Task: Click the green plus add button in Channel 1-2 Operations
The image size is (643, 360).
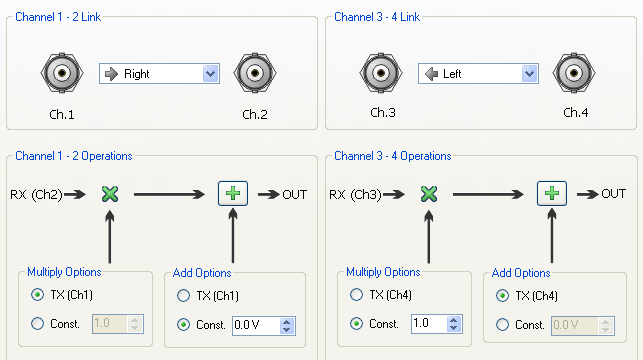Action: pyautogui.click(x=233, y=194)
